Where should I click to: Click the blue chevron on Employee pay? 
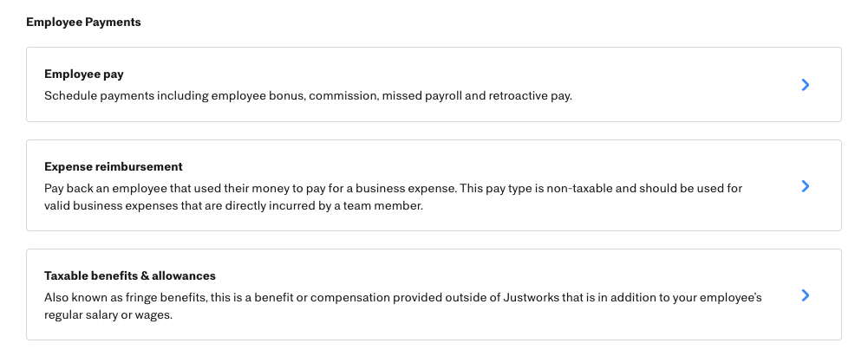[806, 85]
